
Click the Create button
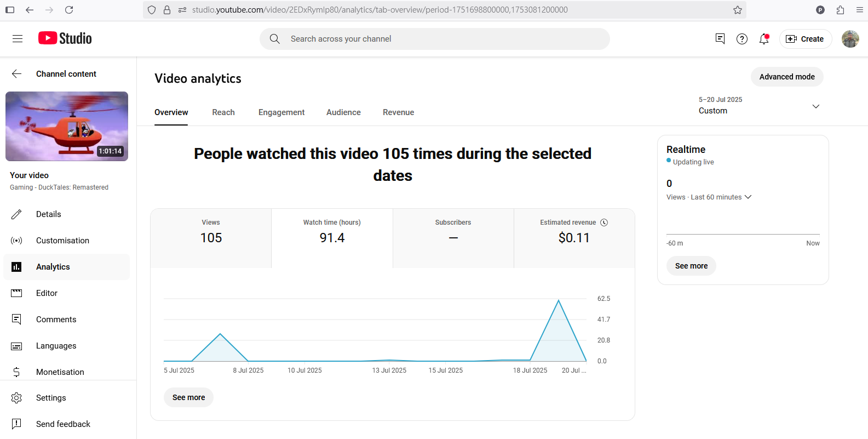[x=806, y=39]
